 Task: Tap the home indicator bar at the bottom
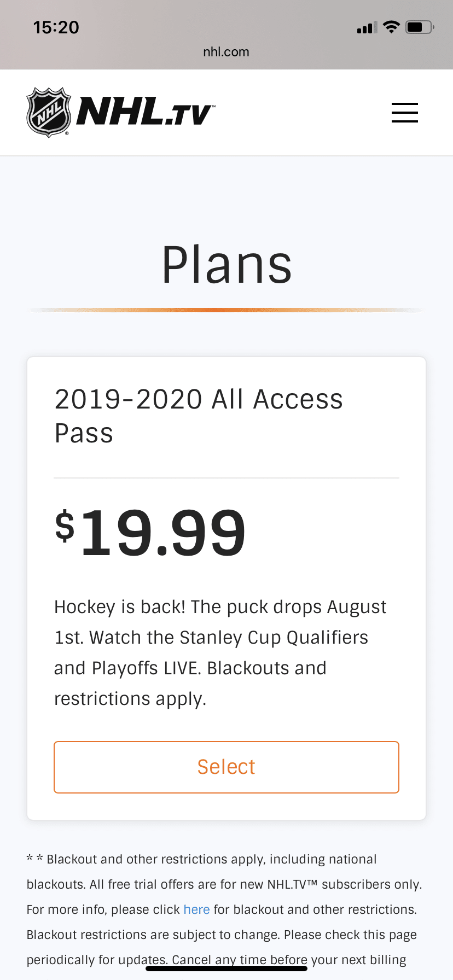[x=226, y=968]
